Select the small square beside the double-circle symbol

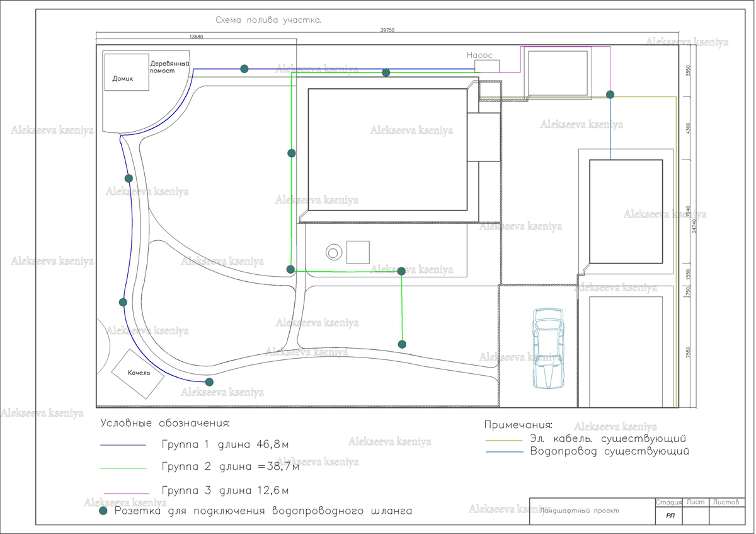(x=358, y=252)
